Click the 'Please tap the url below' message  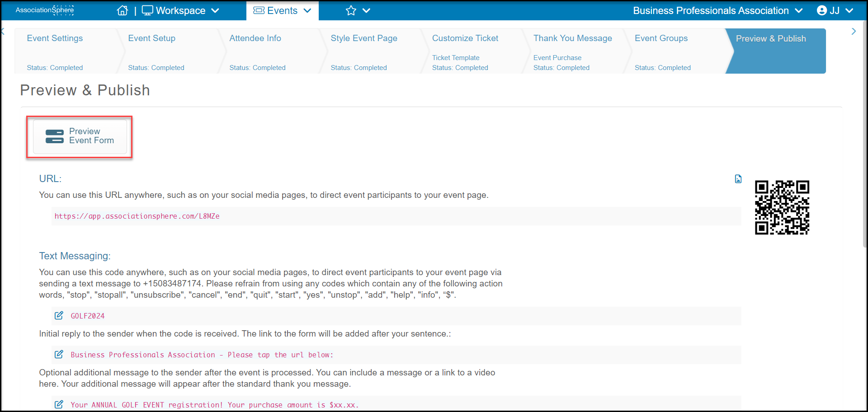[x=202, y=355]
